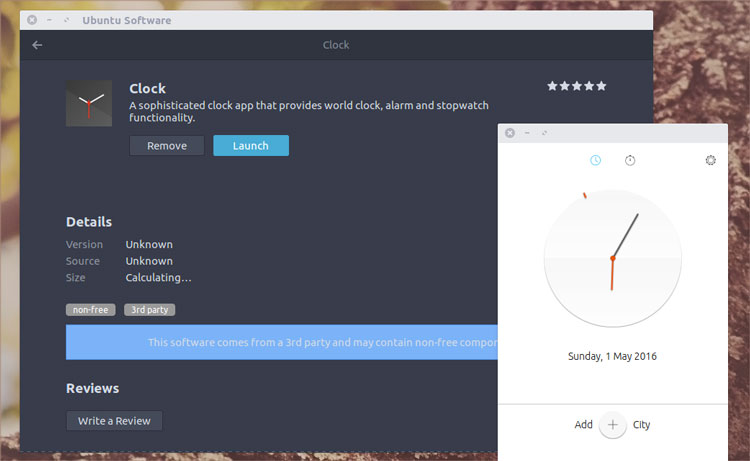This screenshot has width=750, height=461.
Task: Close the Ubuntu Software window
Action: click(x=32, y=20)
